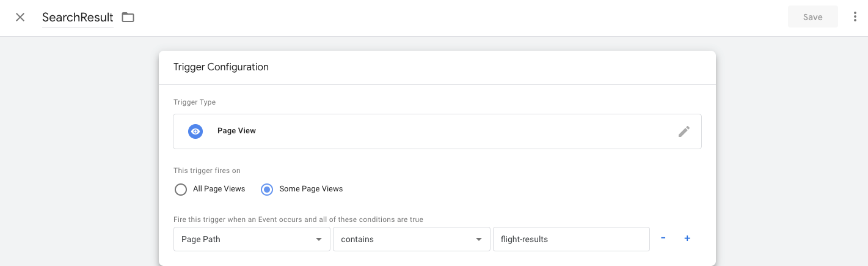Rename the trigger via SearchResult title field

tap(78, 17)
